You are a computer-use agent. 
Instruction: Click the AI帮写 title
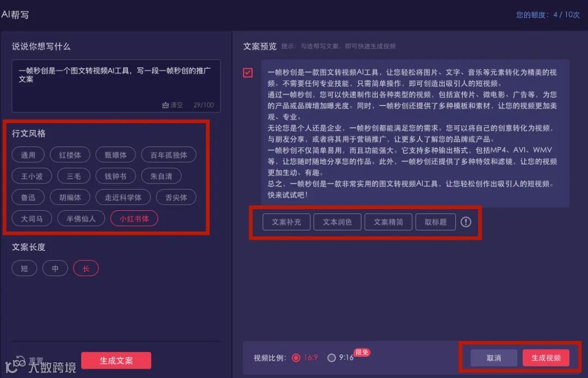tap(15, 15)
